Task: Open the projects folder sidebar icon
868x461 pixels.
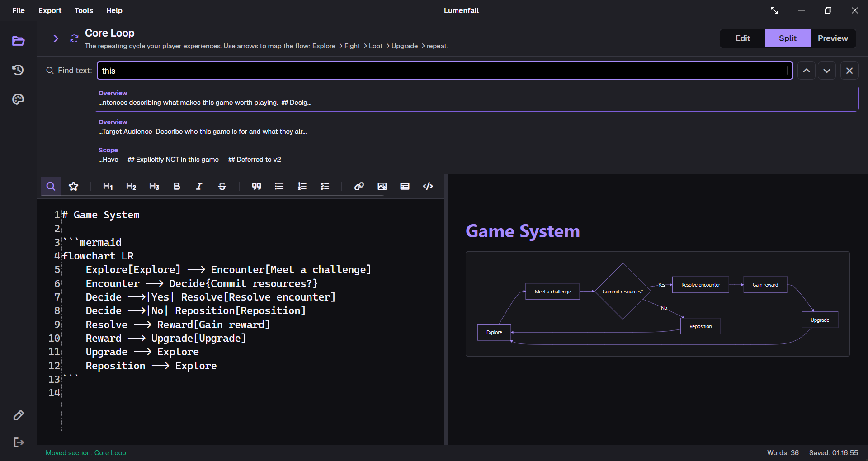Action: 18,41
